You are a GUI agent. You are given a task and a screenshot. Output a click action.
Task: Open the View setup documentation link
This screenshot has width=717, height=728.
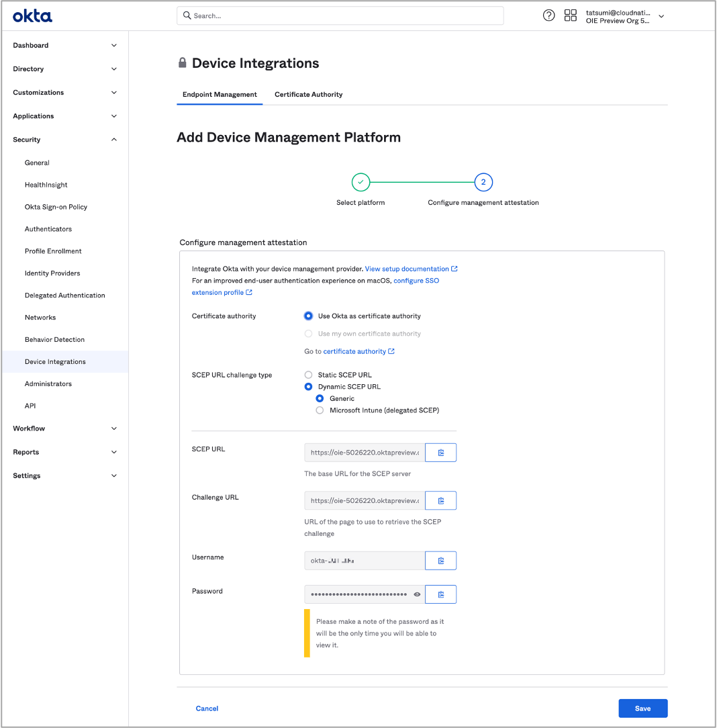point(407,268)
